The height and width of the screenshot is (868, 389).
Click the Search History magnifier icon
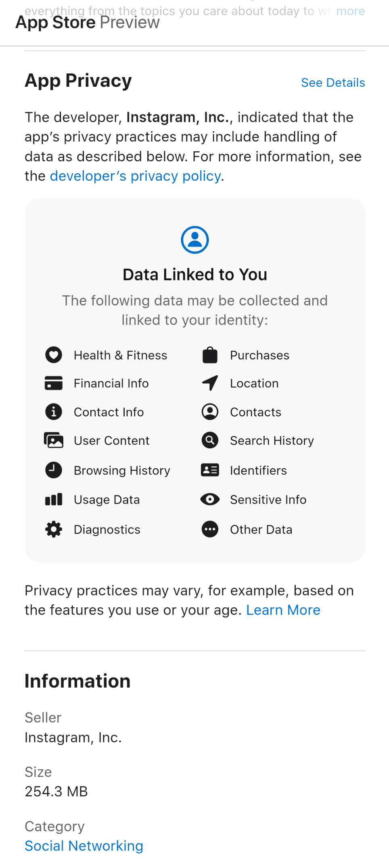210,440
